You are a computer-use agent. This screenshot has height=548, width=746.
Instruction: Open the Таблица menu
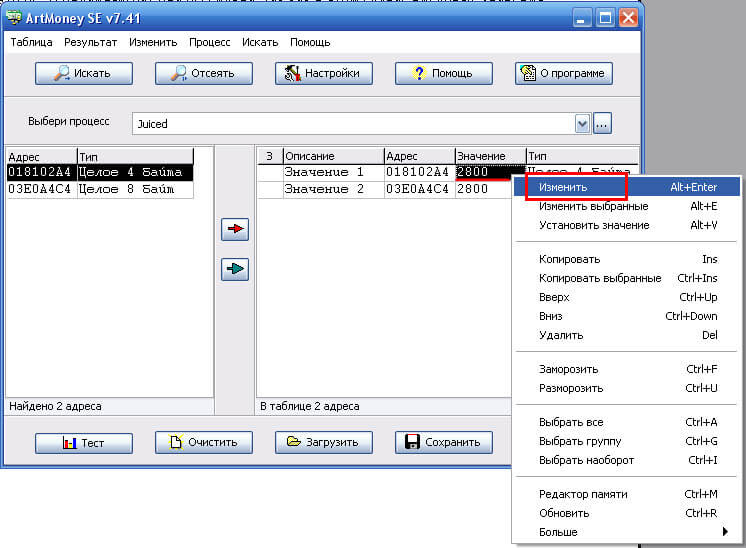31,42
